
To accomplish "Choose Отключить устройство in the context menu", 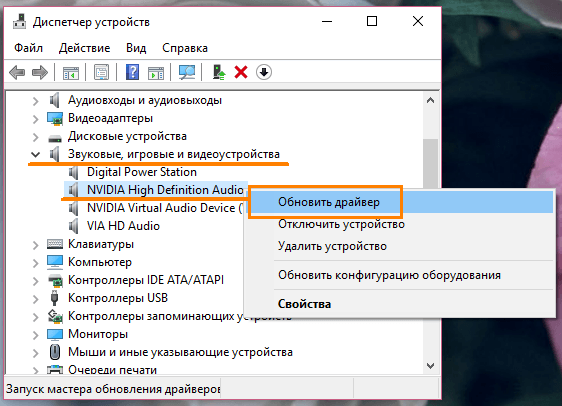I will pyautogui.click(x=401, y=224).
